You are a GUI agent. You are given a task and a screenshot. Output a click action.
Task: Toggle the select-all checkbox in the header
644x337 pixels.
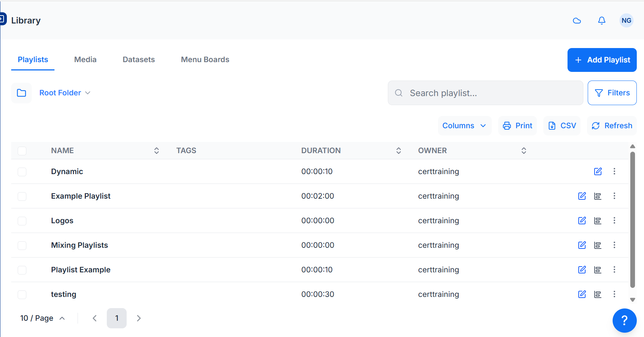click(x=22, y=151)
